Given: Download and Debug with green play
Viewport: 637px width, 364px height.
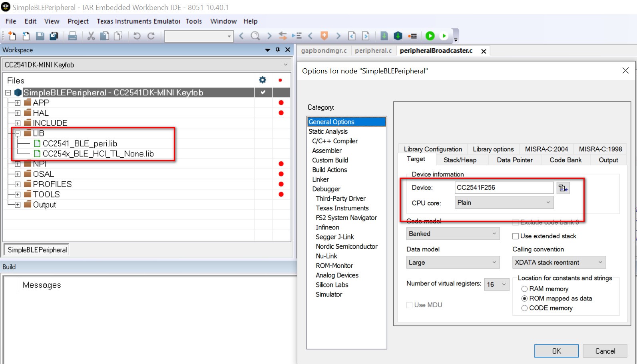Looking at the screenshot, I should click(x=430, y=36).
